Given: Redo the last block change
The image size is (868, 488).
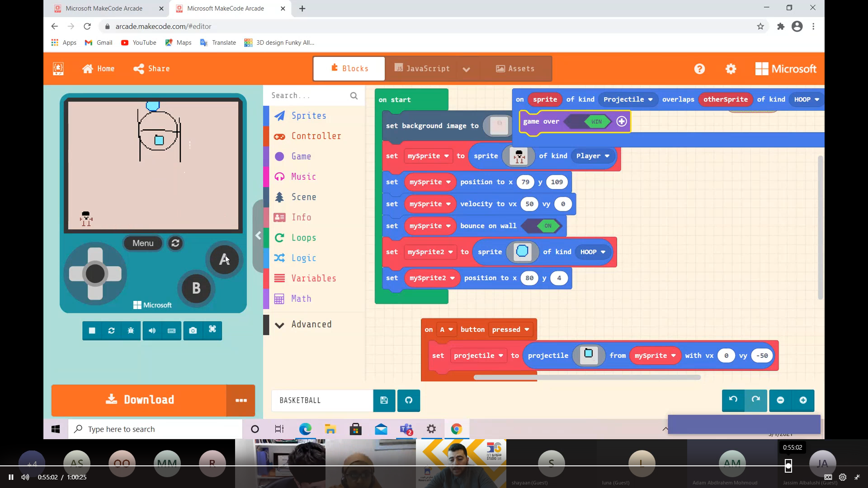Looking at the screenshot, I should [755, 400].
